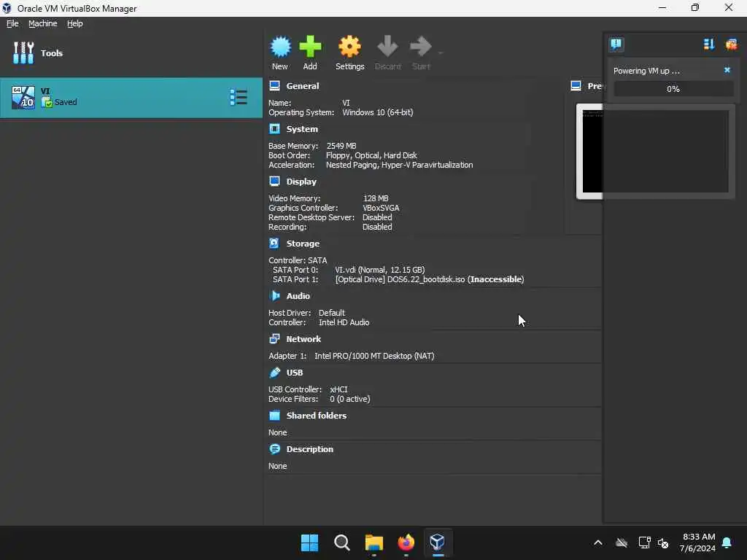Click the 0% power-up progress bar
Image resolution: width=747 pixels, height=560 pixels.
pyautogui.click(x=673, y=88)
